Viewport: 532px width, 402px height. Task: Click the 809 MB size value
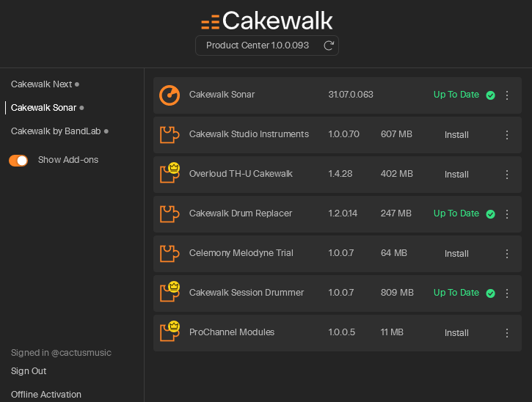pyautogui.click(x=397, y=293)
